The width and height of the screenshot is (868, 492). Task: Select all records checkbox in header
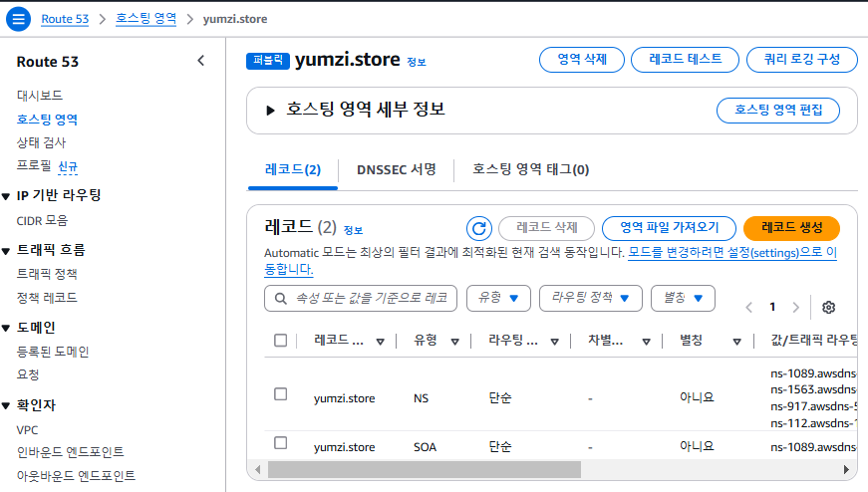tap(281, 341)
